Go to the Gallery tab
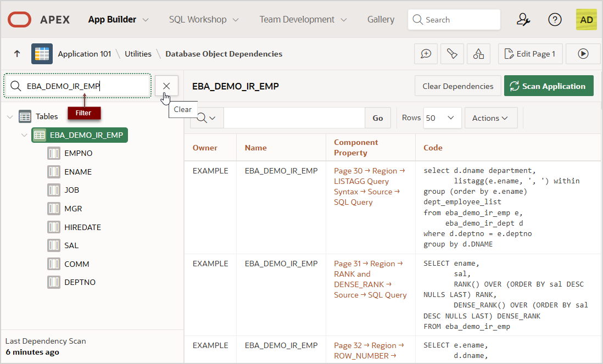Image resolution: width=603 pixels, height=364 pixels. (x=381, y=20)
